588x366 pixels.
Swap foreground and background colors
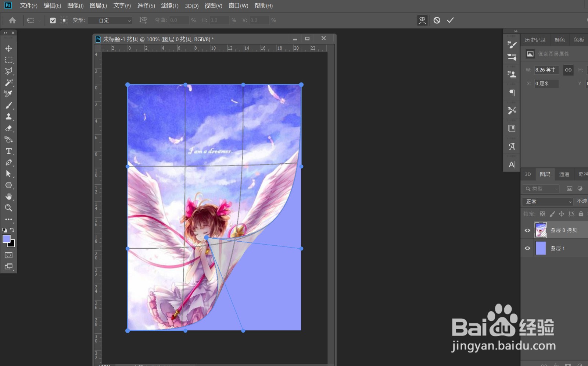12,230
